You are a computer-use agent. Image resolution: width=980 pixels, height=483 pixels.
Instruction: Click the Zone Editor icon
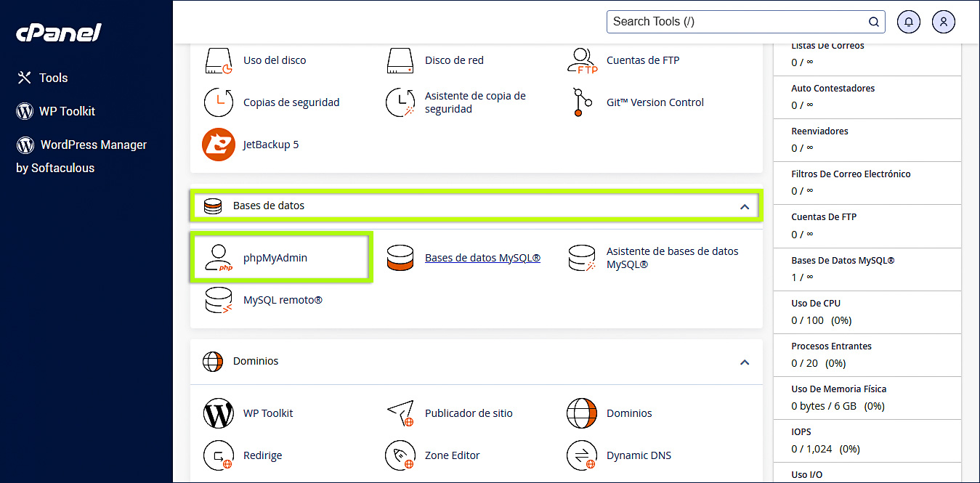[x=400, y=455]
